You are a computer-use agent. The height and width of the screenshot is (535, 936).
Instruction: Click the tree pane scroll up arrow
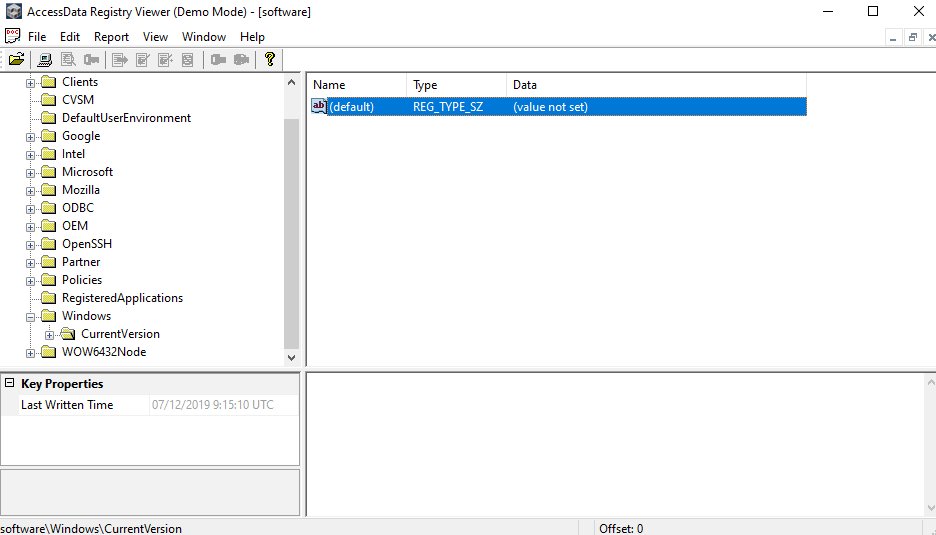click(291, 82)
